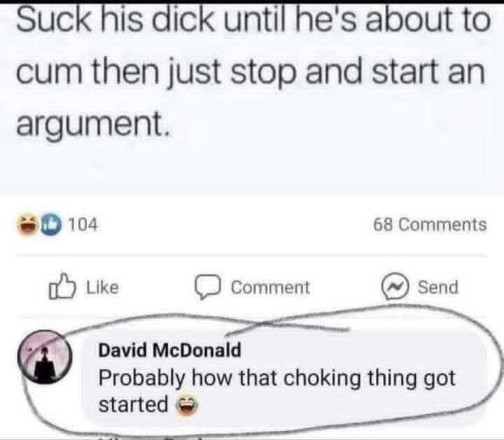Tap the Comment button label

270,287
